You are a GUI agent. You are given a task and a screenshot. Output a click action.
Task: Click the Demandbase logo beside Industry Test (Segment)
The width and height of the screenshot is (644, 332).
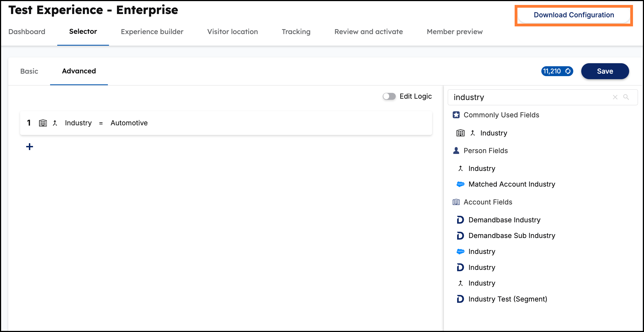(460, 299)
